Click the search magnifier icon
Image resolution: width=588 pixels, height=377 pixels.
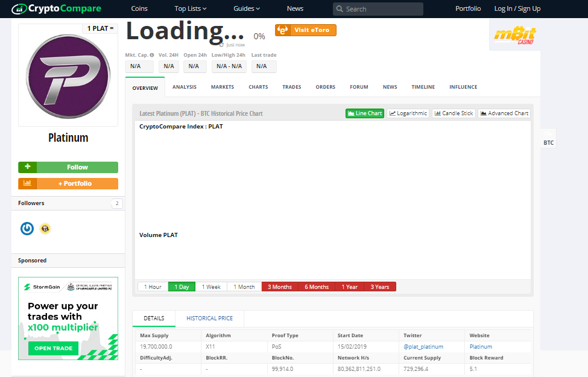coord(340,8)
